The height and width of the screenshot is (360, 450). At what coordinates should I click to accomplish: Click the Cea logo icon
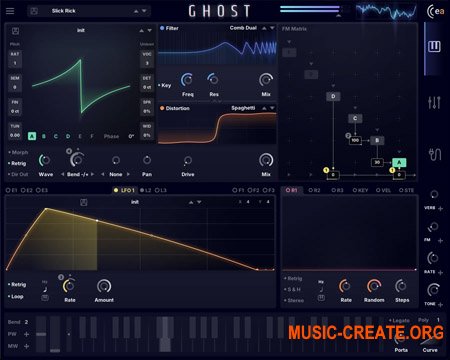click(x=436, y=11)
